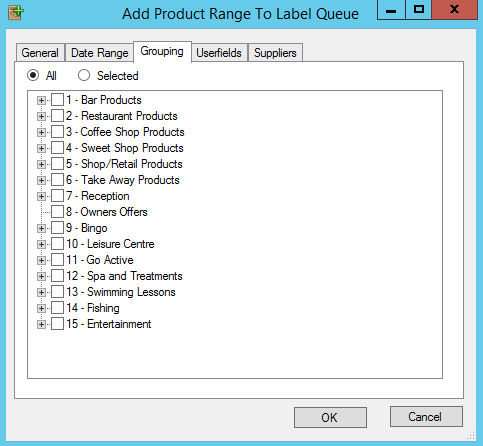Confirm with the OK button
483x446 pixels.
[x=330, y=417]
